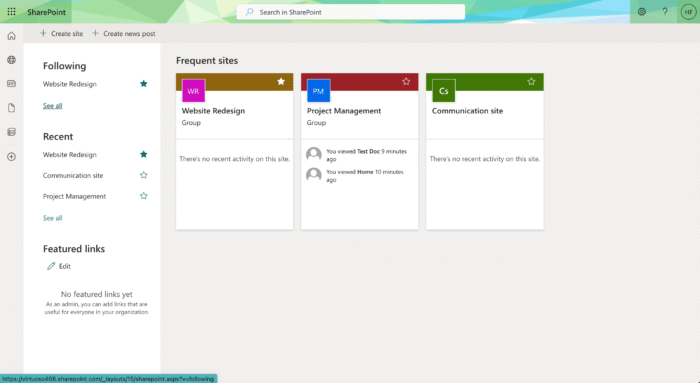This screenshot has width=700, height=383.
Task: Click avatar beside Test Doc activity
Action: [314, 154]
